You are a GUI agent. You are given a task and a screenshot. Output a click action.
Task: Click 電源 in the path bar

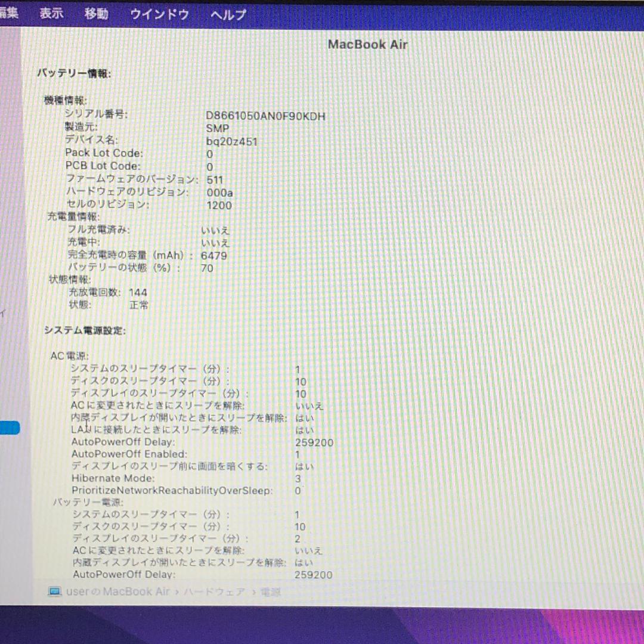point(271,592)
